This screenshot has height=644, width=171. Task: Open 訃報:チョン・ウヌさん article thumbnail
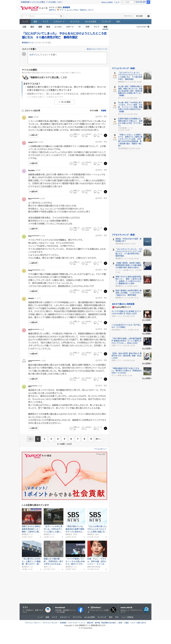click(x=97, y=549)
